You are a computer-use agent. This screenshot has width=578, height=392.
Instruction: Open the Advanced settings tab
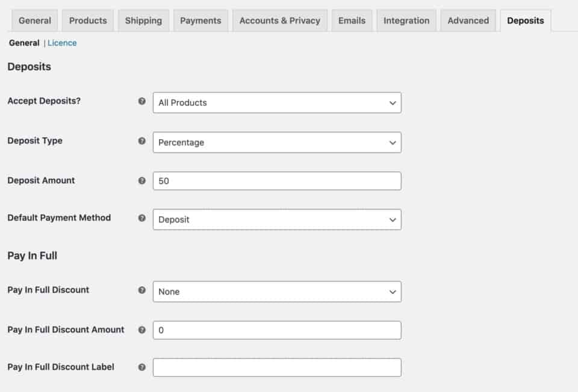click(x=468, y=20)
